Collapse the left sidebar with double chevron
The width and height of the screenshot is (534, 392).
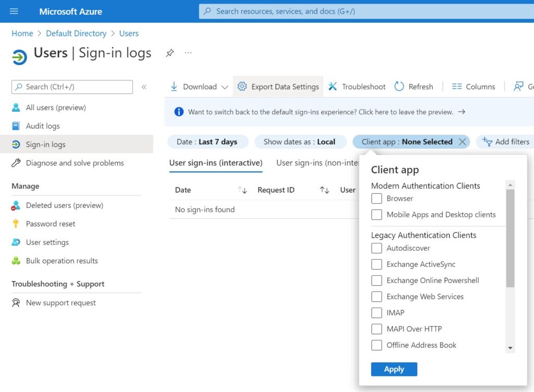coord(144,87)
